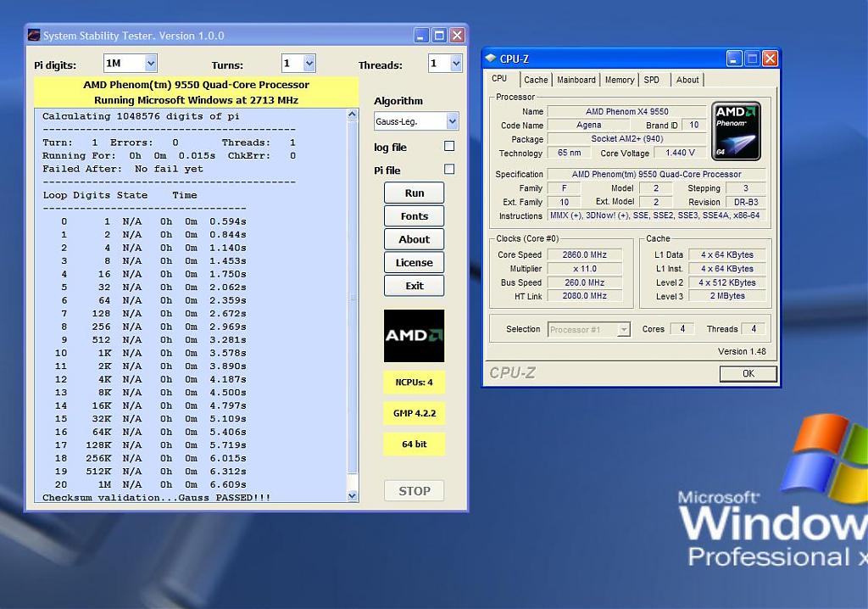Viewport: 868px width, 609px height.
Task: Click the System Stability Tester title bar icon
Action: [34, 36]
